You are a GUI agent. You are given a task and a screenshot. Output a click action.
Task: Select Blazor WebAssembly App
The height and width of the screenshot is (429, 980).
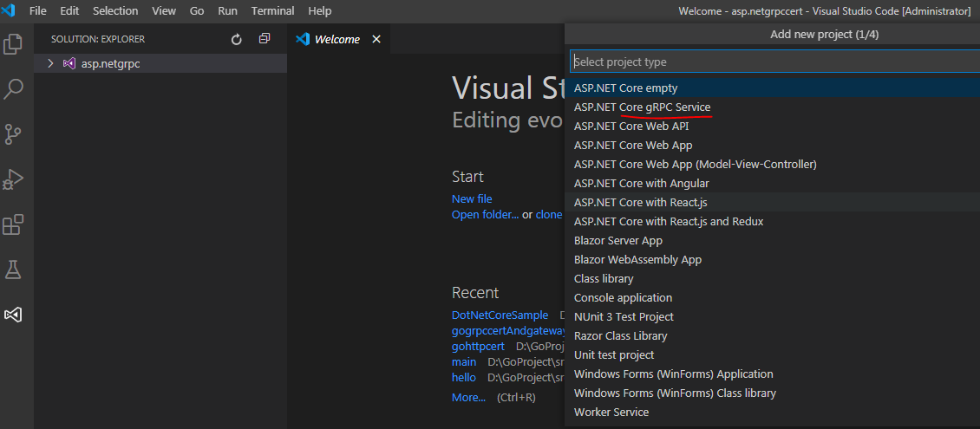(x=772, y=260)
